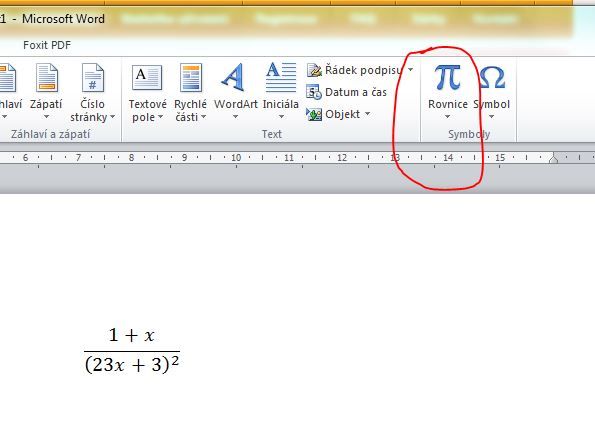Click the Iniciála drop cap icon
The height and width of the screenshot is (439, 595).
[x=281, y=77]
